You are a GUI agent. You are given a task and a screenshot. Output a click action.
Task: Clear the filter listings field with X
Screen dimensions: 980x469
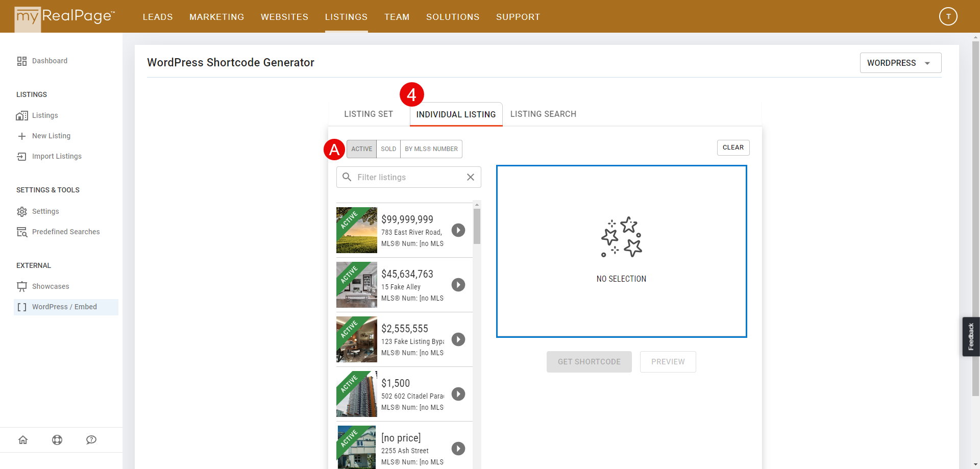click(471, 177)
